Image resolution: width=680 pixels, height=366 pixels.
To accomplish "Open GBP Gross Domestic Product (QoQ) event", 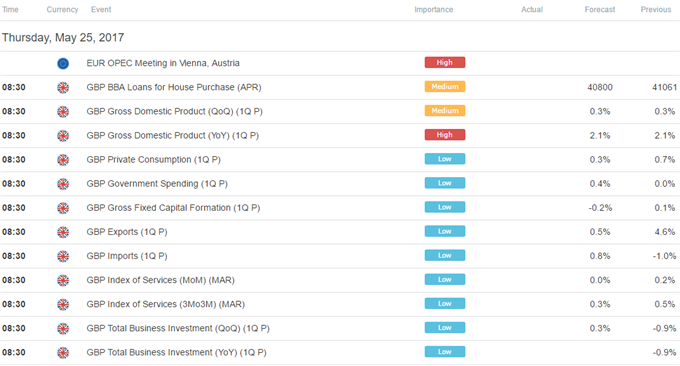I will point(174,111).
